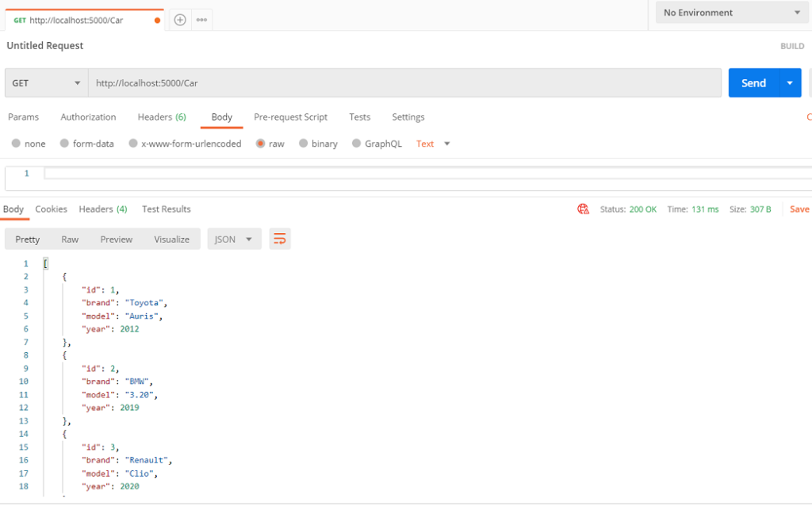Switch response view to Raw
This screenshot has width=812, height=506.
click(x=70, y=240)
